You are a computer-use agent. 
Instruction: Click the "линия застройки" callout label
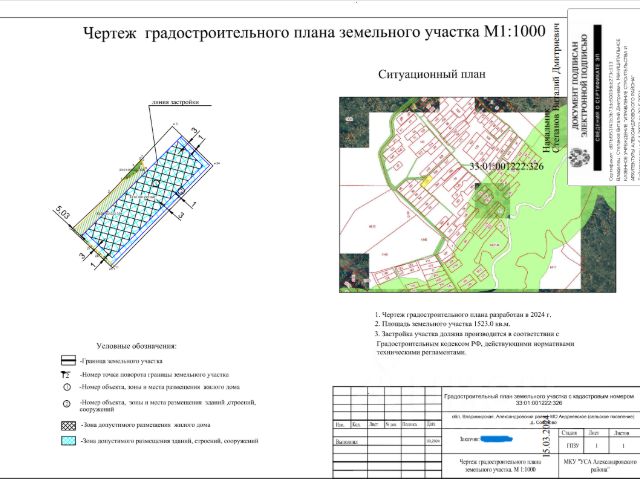176,102
